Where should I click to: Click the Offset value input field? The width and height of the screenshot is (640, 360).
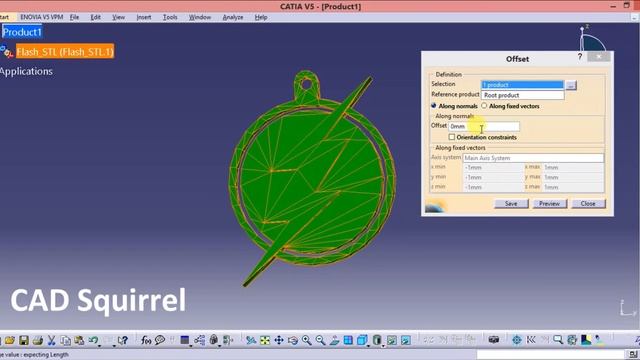coord(484,126)
